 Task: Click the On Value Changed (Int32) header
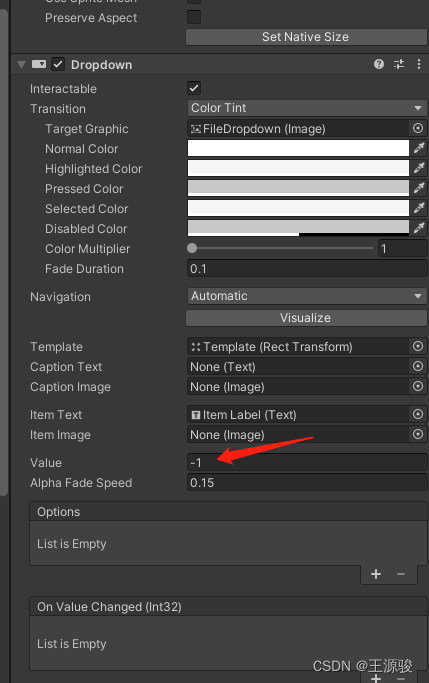pyautogui.click(x=228, y=607)
